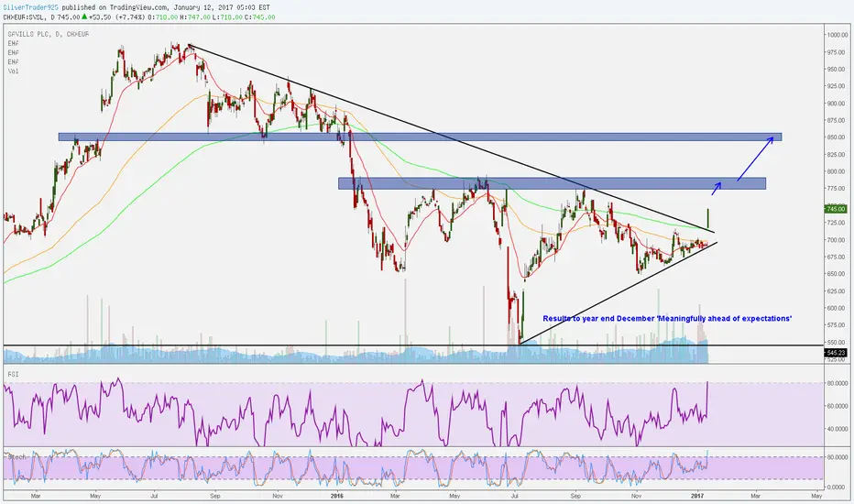The height and width of the screenshot is (504, 854).
Task: Click the O:710.00 open value
Action: tap(162, 16)
